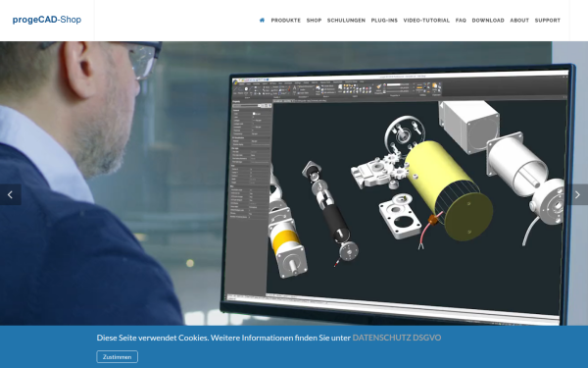This screenshot has height=368, width=588.
Task: Click the progeCAD-Shop logo
Action: pos(47,20)
